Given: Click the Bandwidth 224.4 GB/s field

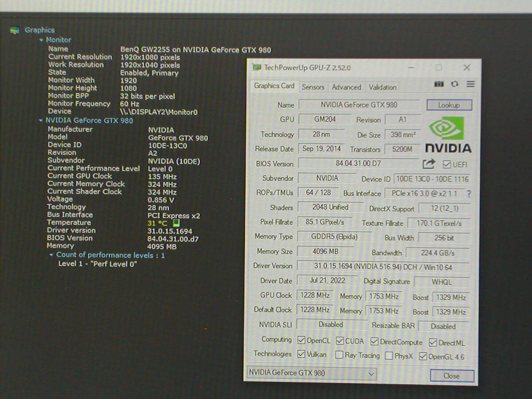Looking at the screenshot, I should tap(438, 253).
